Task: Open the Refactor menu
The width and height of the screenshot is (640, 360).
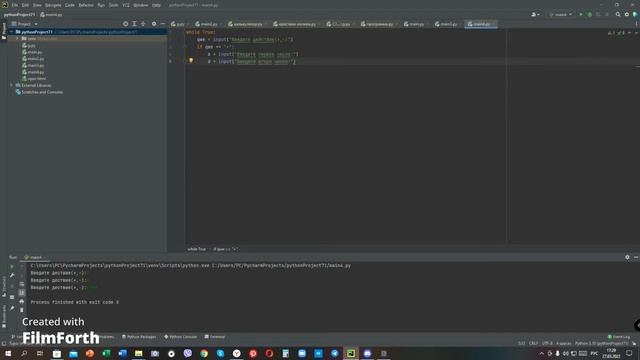Action: [86, 5]
